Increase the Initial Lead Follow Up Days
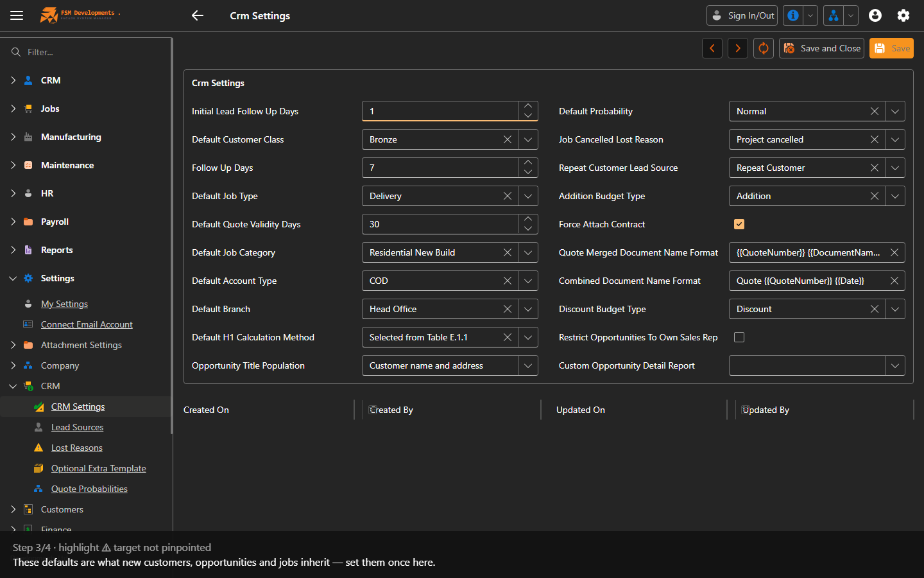This screenshot has width=924, height=578. (528, 106)
